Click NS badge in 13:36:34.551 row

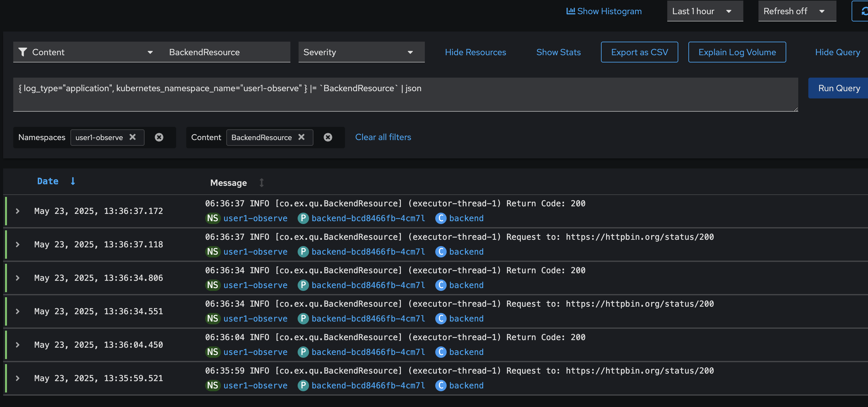pos(213,318)
